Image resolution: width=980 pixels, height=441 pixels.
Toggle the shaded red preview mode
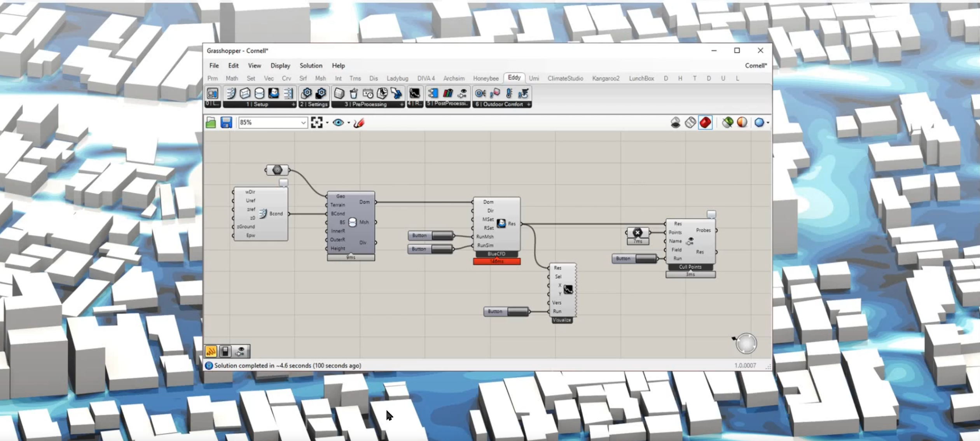[x=705, y=122]
